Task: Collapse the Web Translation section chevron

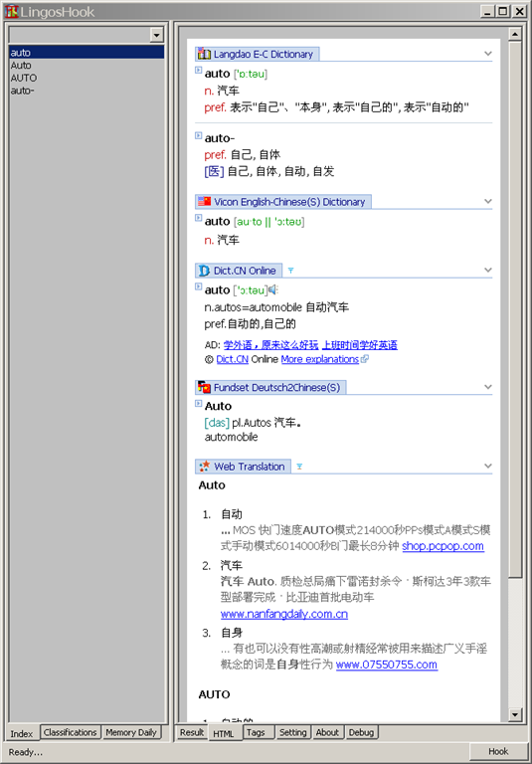Action: 487,466
